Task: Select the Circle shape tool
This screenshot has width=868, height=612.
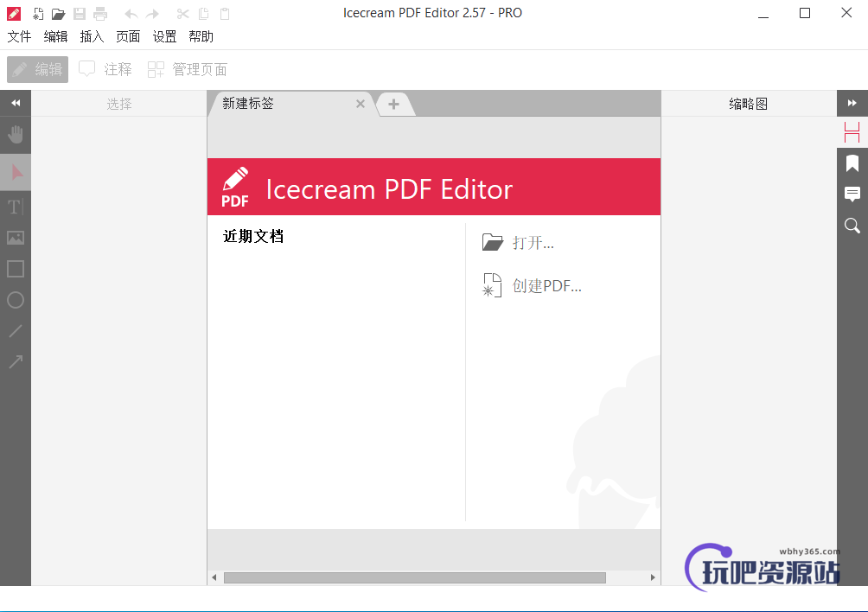Action: pos(16,300)
